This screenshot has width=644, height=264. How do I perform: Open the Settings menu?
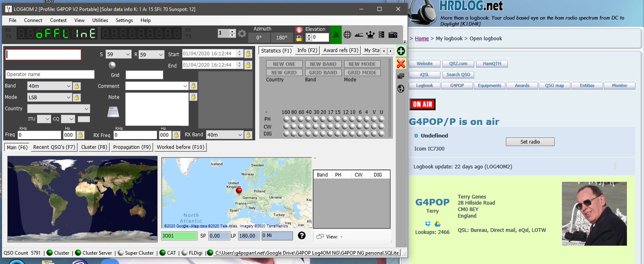click(124, 20)
